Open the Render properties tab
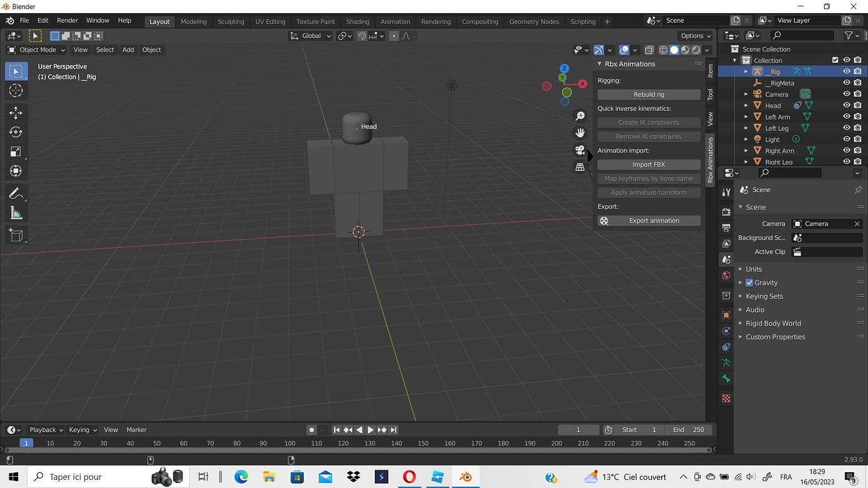868x488 pixels. [x=726, y=212]
